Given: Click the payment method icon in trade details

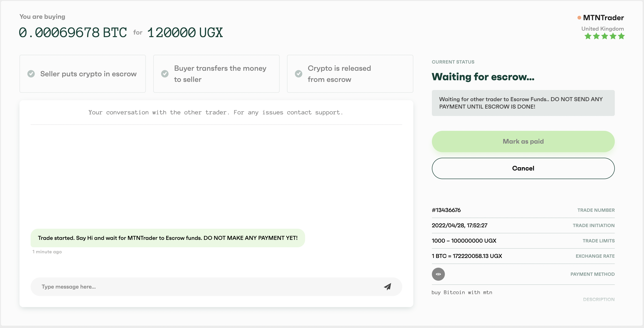Looking at the screenshot, I should (438, 274).
